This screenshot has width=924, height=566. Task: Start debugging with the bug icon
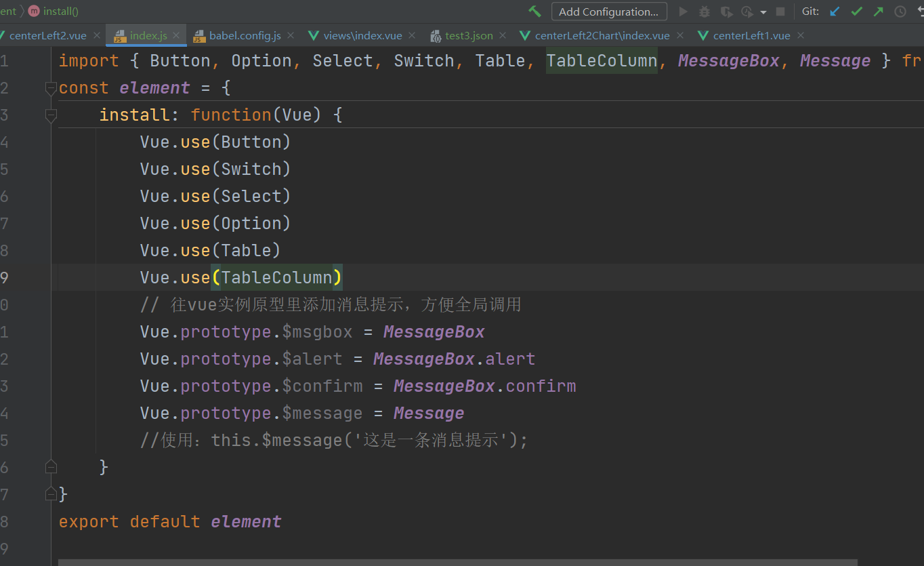pos(705,11)
